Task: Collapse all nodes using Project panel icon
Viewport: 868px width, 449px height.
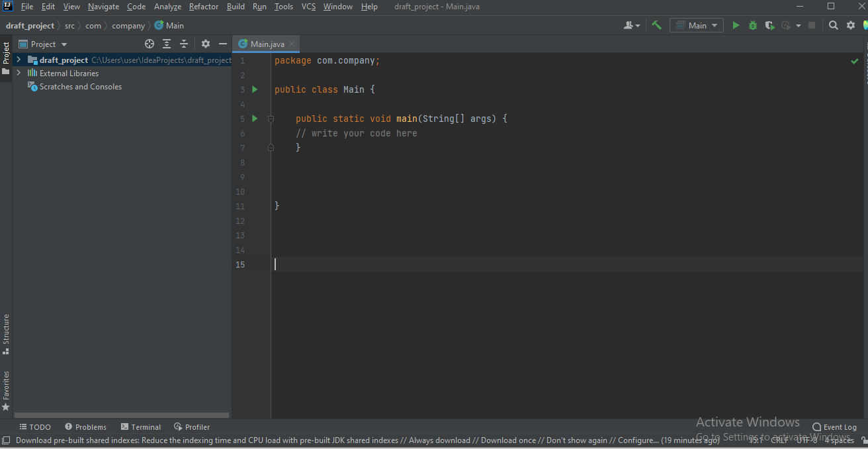Action: pyautogui.click(x=183, y=44)
